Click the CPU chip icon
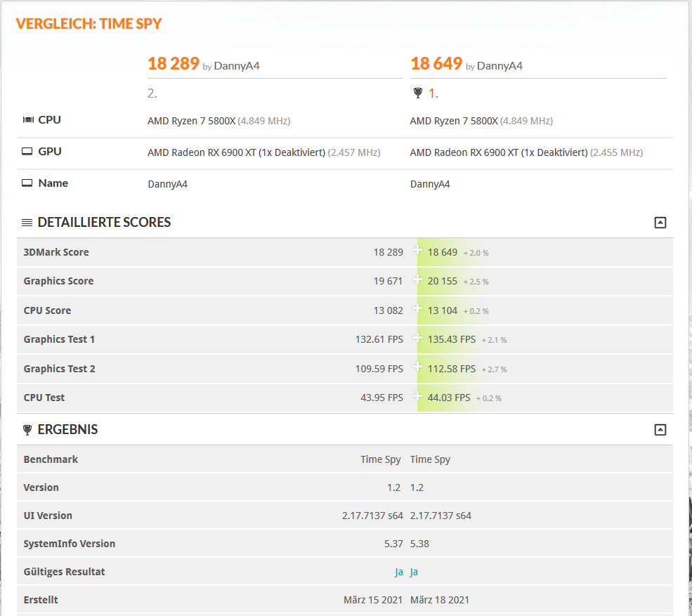 [x=28, y=119]
